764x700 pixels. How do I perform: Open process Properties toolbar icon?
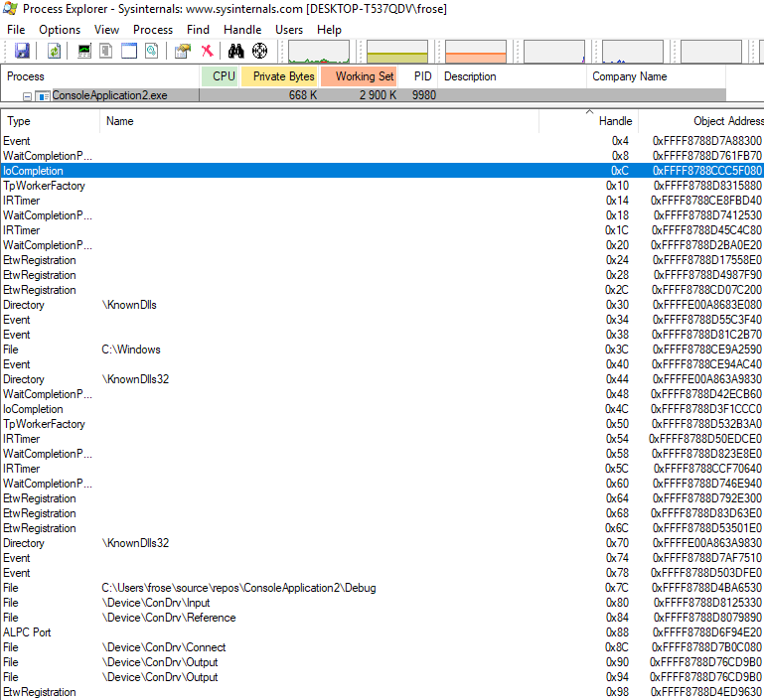coord(183,51)
